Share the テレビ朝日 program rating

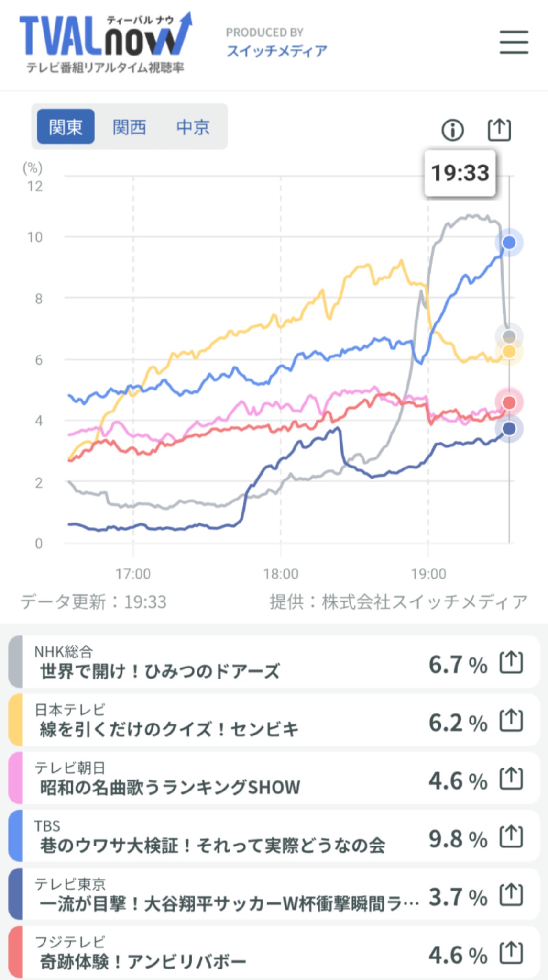(511, 779)
